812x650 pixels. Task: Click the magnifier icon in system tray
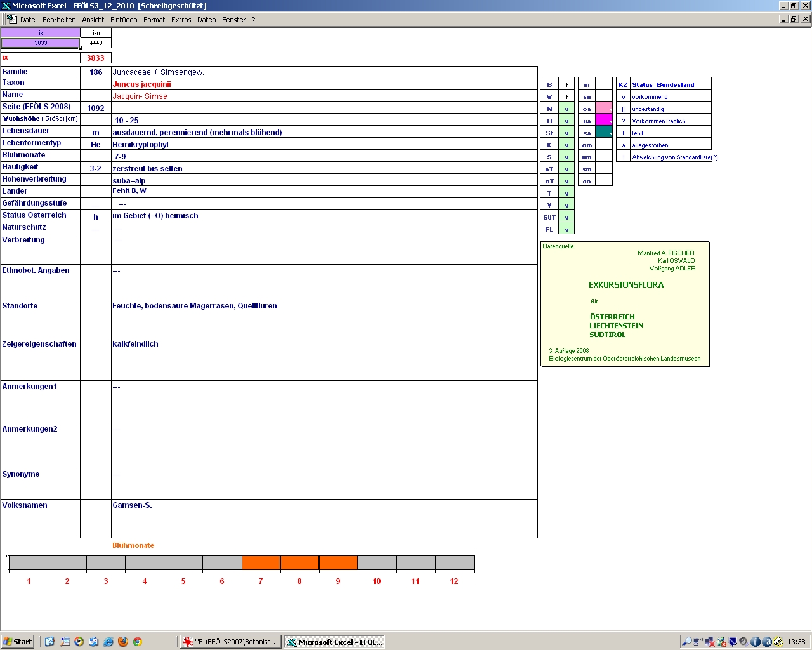pyautogui.click(x=687, y=642)
